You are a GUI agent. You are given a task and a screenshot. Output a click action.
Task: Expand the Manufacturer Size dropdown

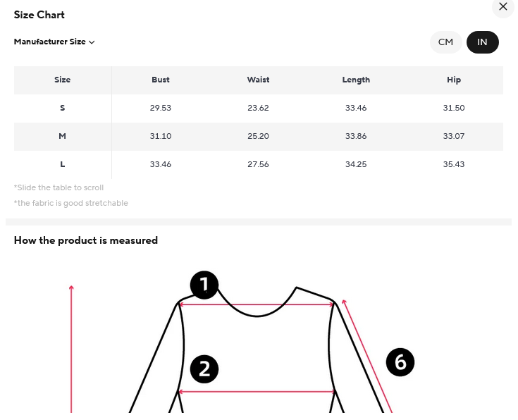point(54,42)
